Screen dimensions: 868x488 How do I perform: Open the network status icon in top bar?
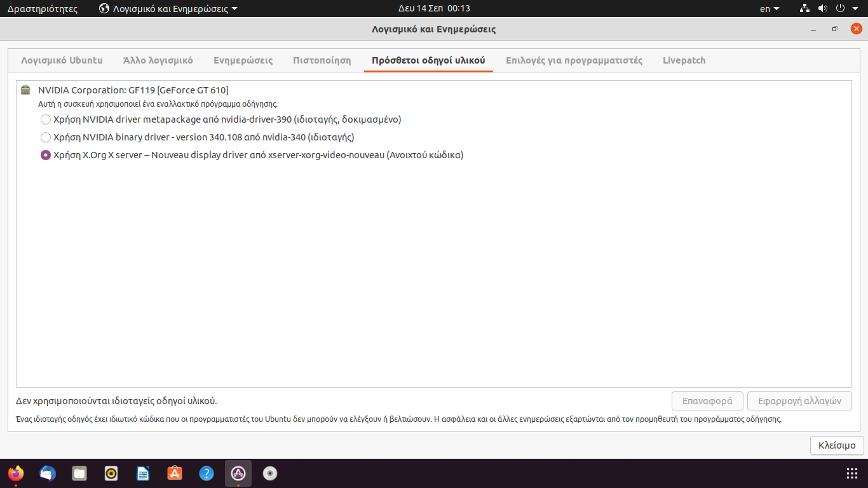coord(805,8)
